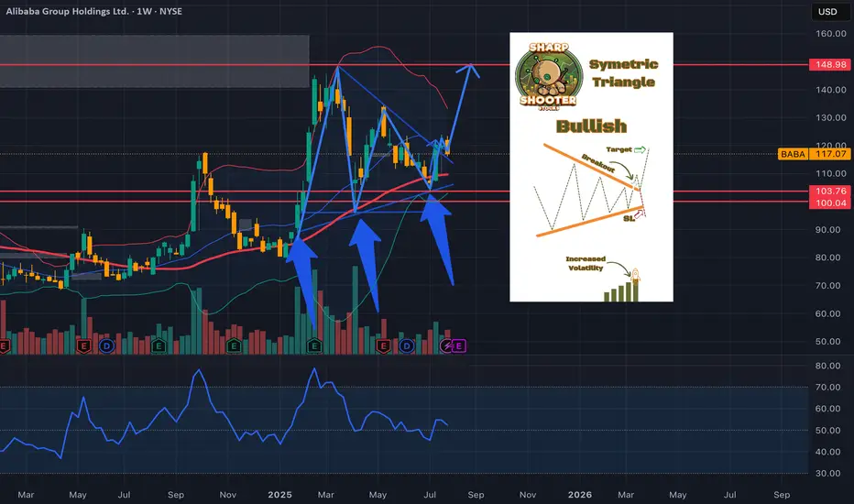Click the 2026 label on the time axis
Viewport: 854px width, 504px height.
(x=579, y=495)
